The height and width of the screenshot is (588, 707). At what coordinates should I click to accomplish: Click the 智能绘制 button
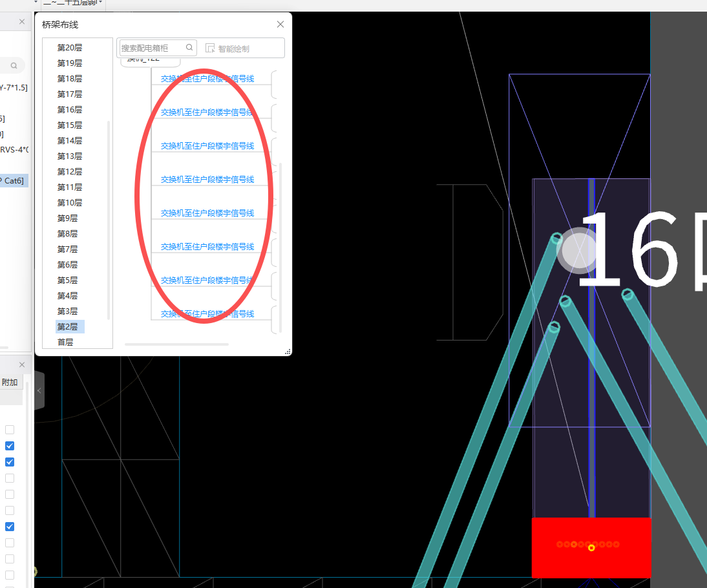pyautogui.click(x=227, y=48)
